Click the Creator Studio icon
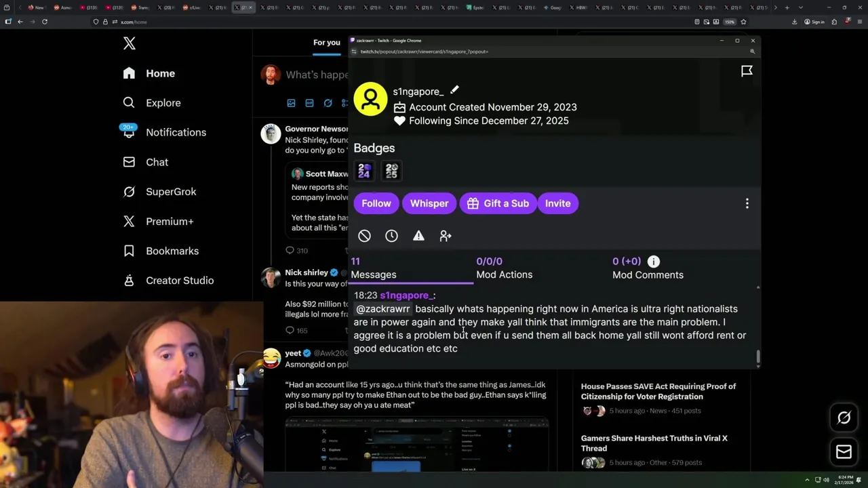This screenshot has height=488, width=868. tap(129, 281)
